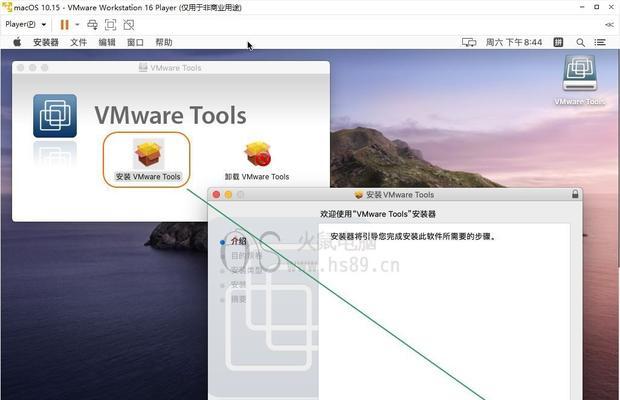The image size is (620, 400).
Task: Click the lock icon in installer title bar
Action: pos(575,194)
